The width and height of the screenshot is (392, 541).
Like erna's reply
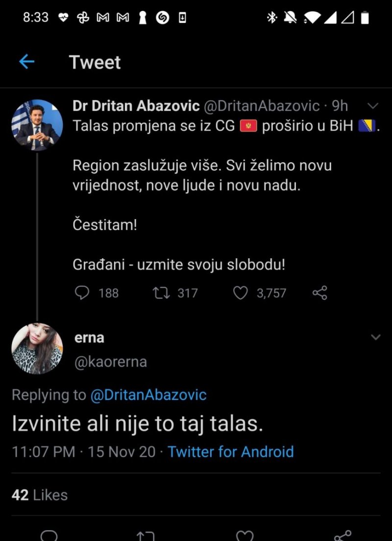tap(245, 535)
